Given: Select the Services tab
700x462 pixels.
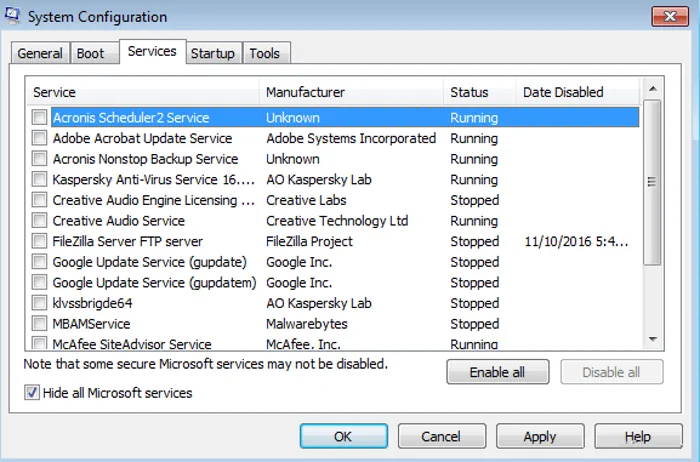Looking at the screenshot, I should [x=152, y=52].
